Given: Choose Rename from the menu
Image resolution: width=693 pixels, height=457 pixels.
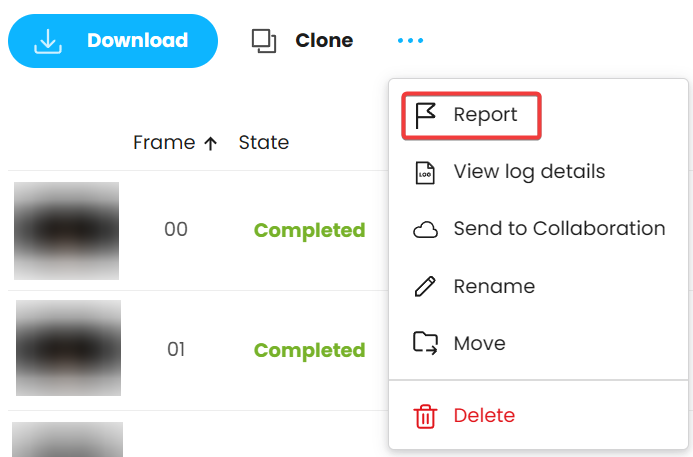Looking at the screenshot, I should [x=494, y=286].
